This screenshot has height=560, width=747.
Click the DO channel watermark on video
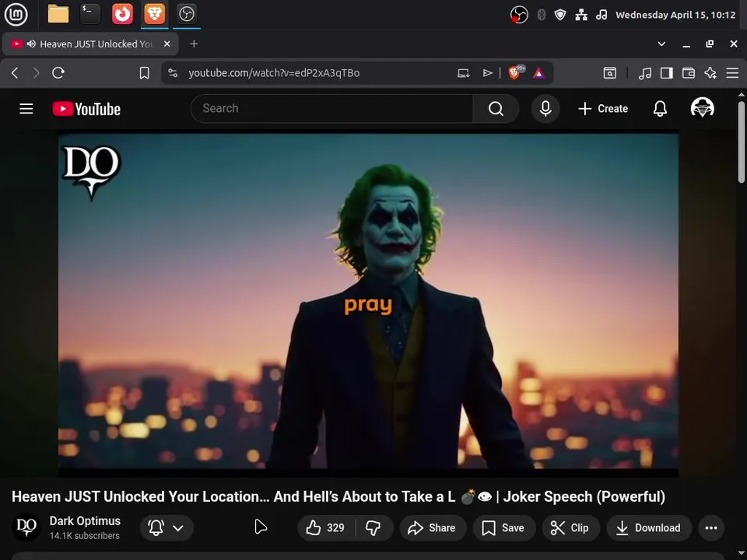[92, 172]
